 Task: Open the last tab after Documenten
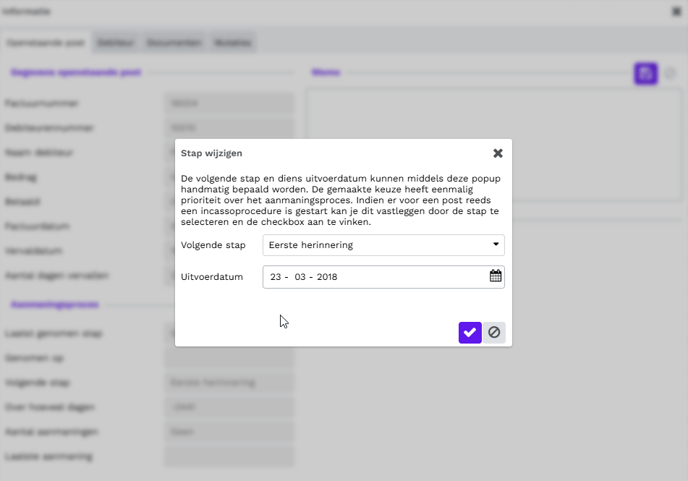click(232, 43)
